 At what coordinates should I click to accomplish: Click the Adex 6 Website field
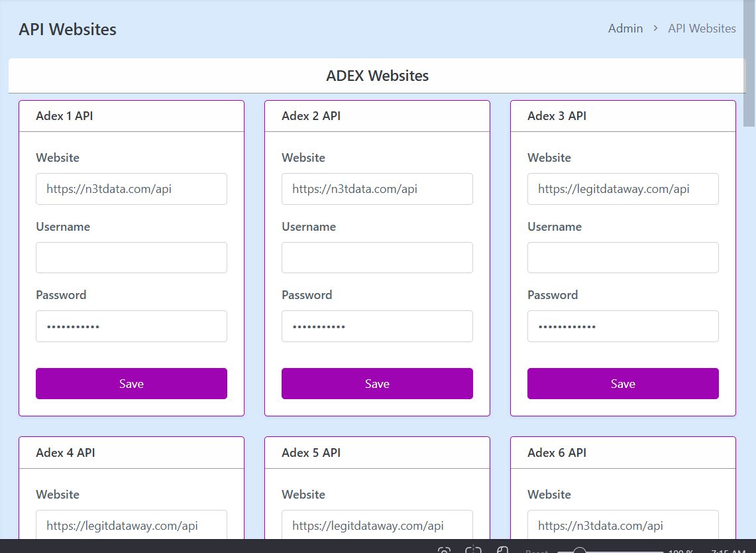[x=623, y=525]
